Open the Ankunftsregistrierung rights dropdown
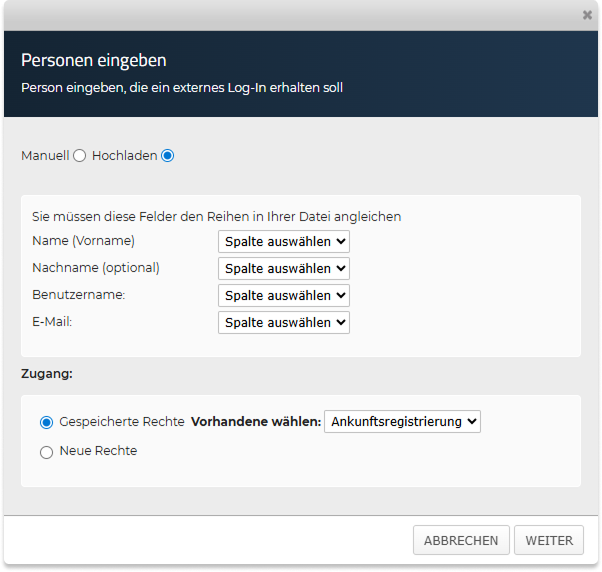The width and height of the screenshot is (602, 572). (402, 422)
